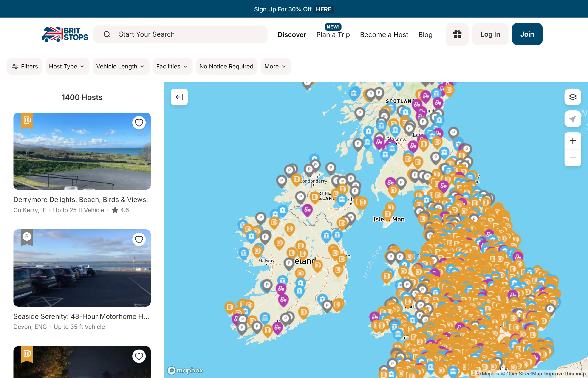
Task: Click the Sign Up For 30% Off text
Action: pos(283,9)
